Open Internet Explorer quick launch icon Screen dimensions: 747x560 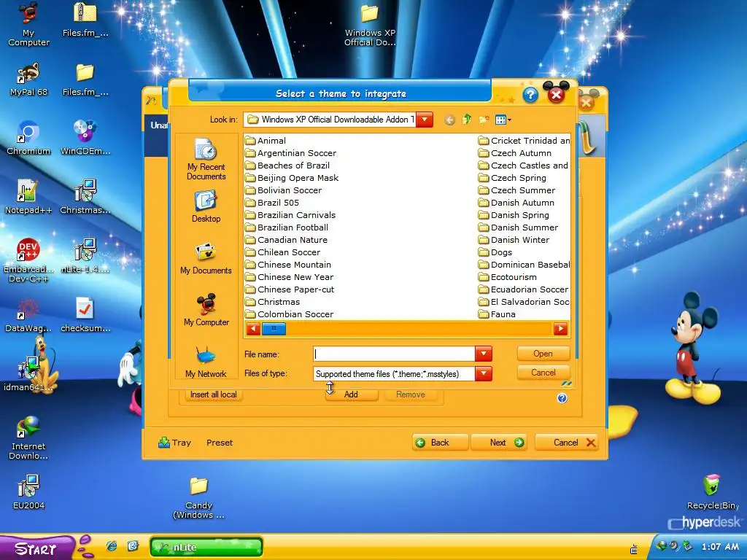(x=112, y=546)
